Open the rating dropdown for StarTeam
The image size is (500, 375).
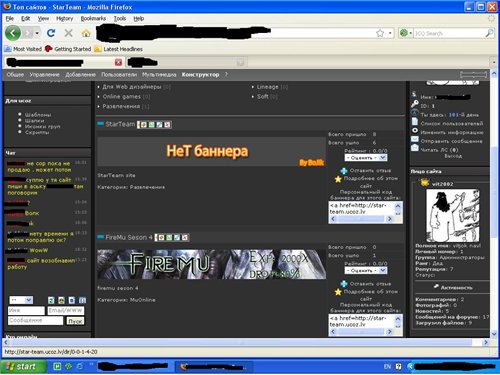tap(366, 158)
